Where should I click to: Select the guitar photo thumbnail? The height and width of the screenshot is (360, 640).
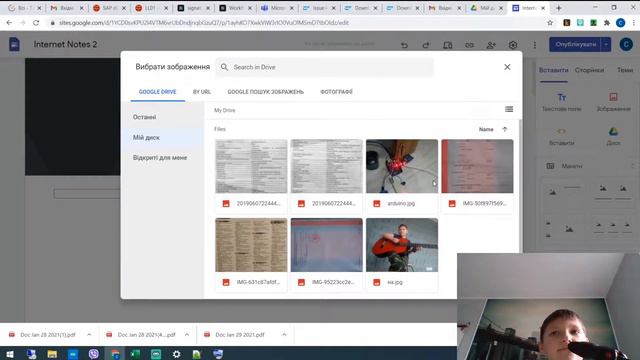pos(402,245)
